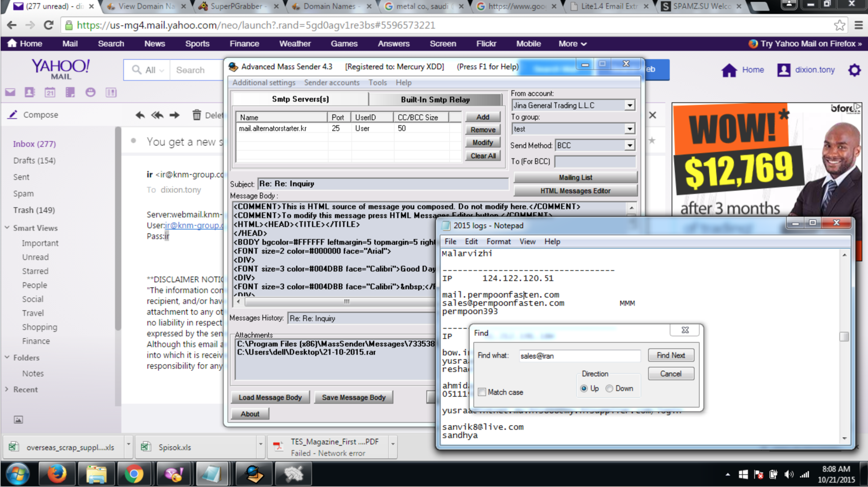Screen dimensions: 868x487
Task: Open the Send Method dropdown
Action: (x=629, y=145)
